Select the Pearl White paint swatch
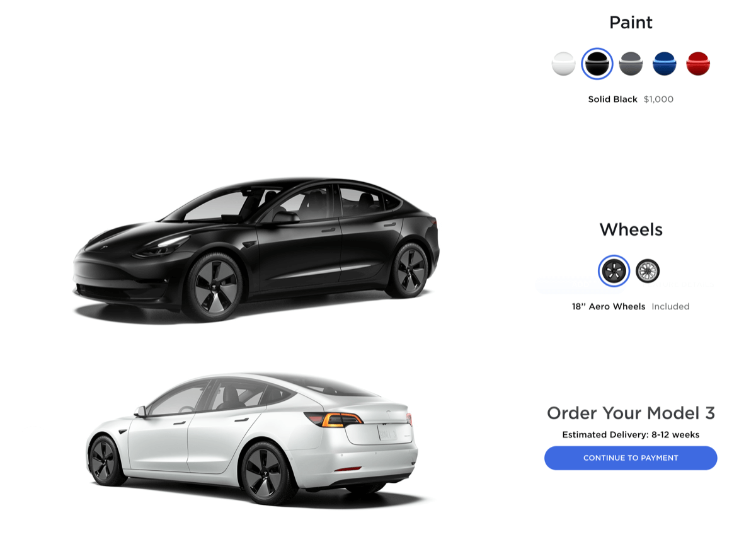The image size is (756, 554). [x=563, y=64]
